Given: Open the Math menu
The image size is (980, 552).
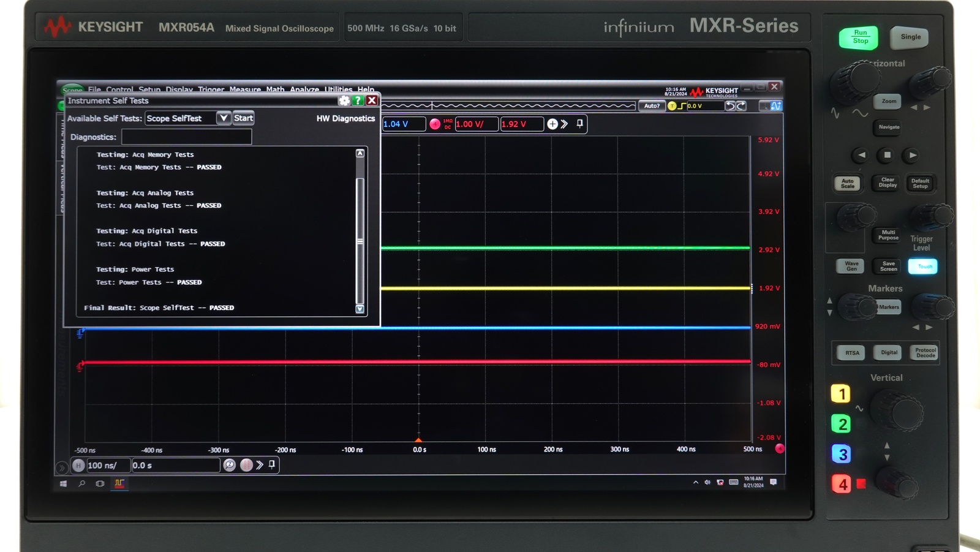Looking at the screenshot, I should click(x=275, y=89).
